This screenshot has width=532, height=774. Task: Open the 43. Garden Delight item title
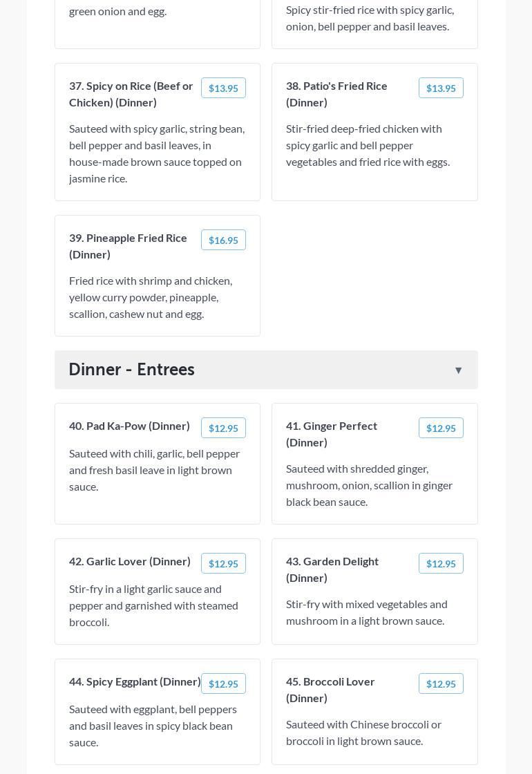click(332, 569)
